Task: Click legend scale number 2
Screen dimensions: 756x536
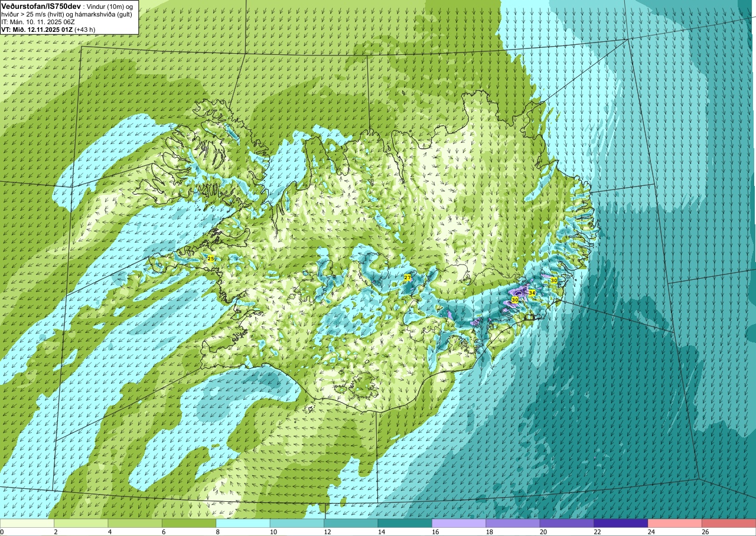Action: click(x=54, y=532)
